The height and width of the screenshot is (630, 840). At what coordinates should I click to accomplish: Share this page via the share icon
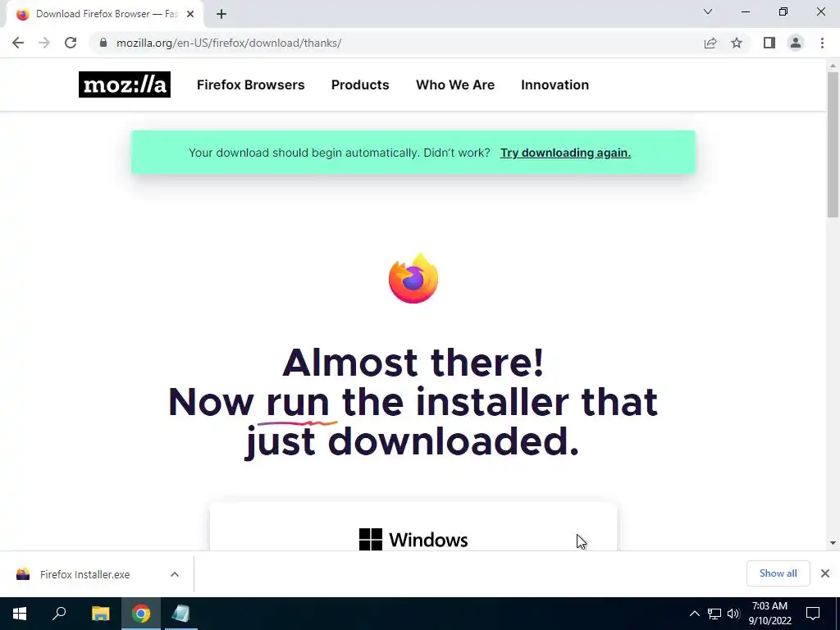coord(710,43)
